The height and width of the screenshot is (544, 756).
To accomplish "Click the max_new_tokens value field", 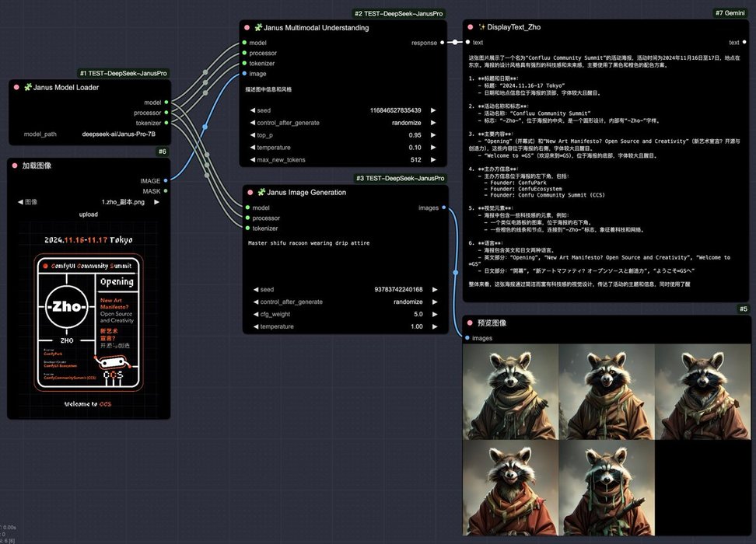I will (342, 160).
